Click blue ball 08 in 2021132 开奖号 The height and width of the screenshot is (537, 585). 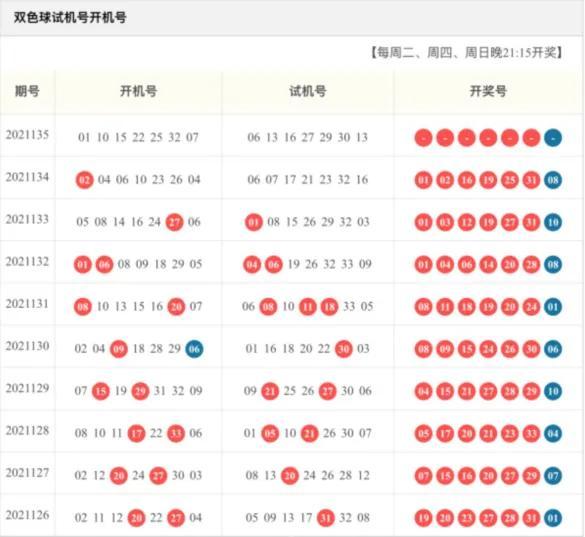pyautogui.click(x=553, y=265)
